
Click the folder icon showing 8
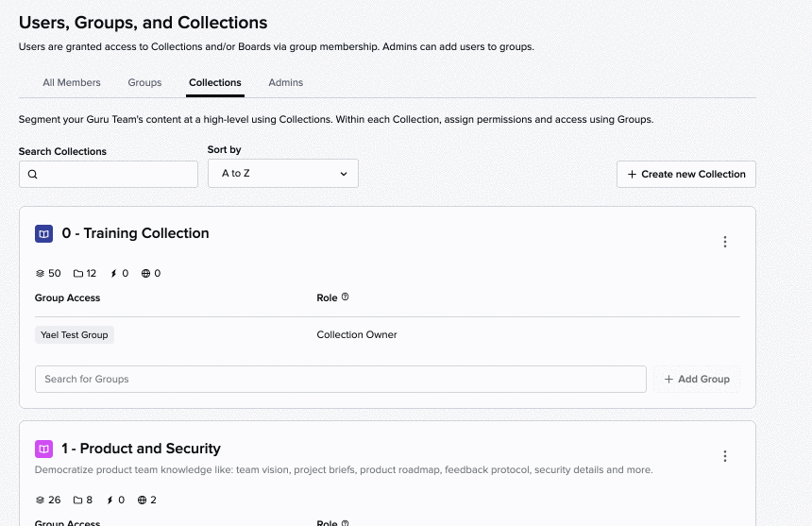[x=78, y=501]
